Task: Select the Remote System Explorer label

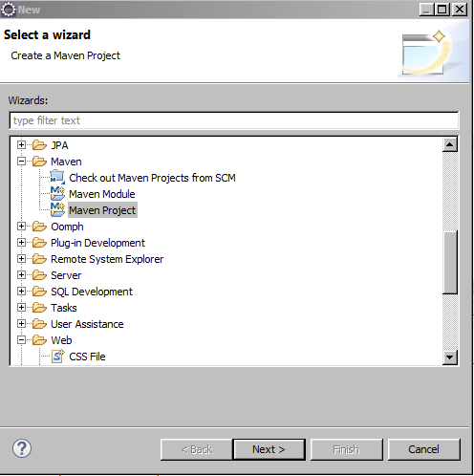Action: tap(107, 259)
